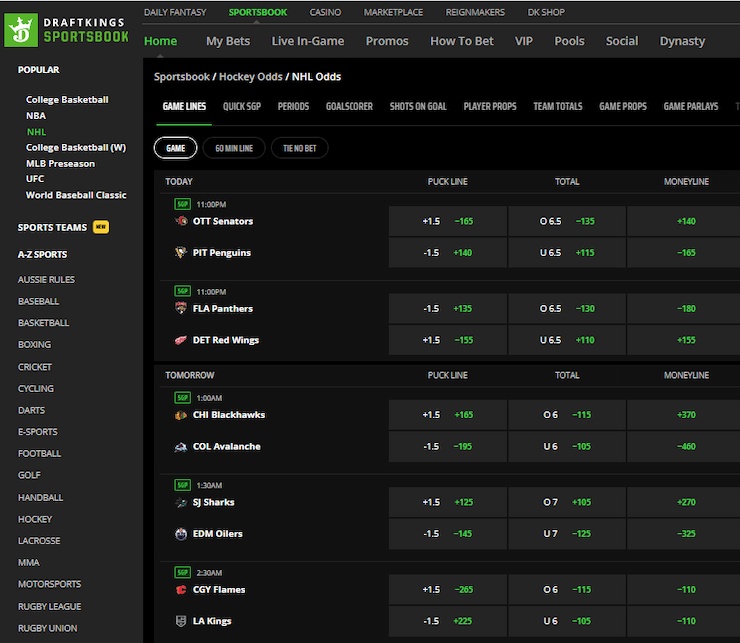Bet LA Kings -1.5 puck line +225
Image resolution: width=740 pixels, height=643 pixels.
pos(448,621)
